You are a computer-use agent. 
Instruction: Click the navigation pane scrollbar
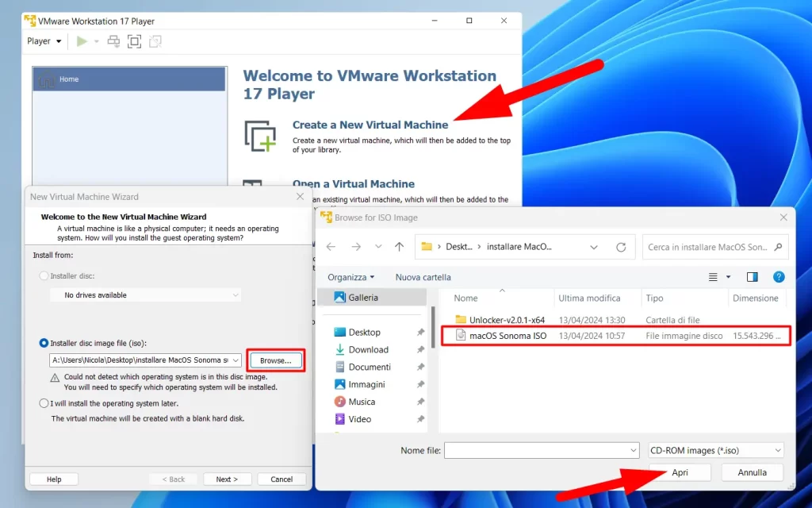click(432, 328)
